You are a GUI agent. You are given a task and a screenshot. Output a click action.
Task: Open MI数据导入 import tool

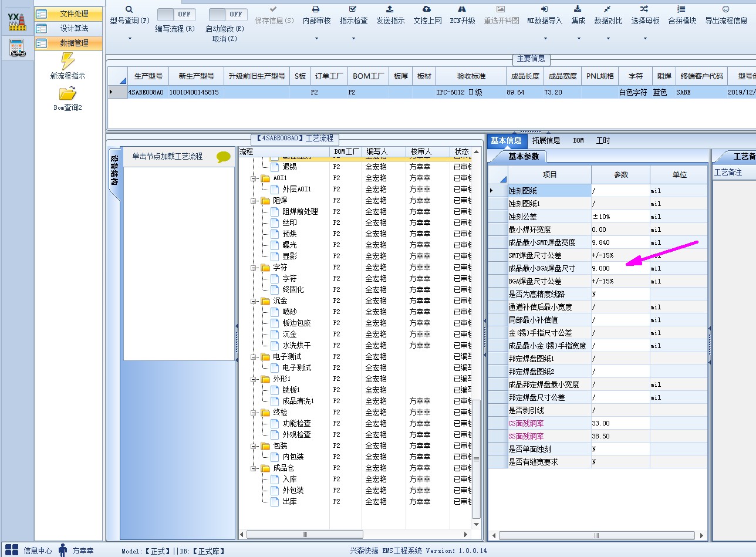tap(544, 9)
